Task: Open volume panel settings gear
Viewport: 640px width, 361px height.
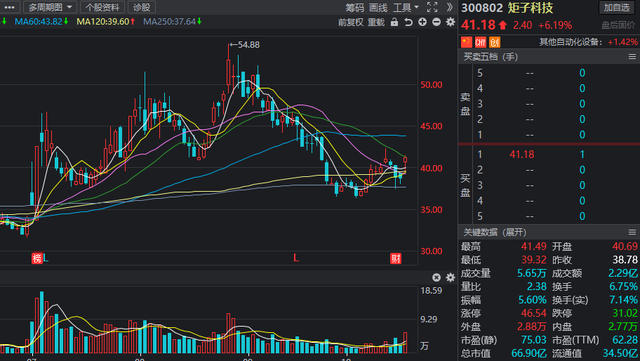Action: 450,278
